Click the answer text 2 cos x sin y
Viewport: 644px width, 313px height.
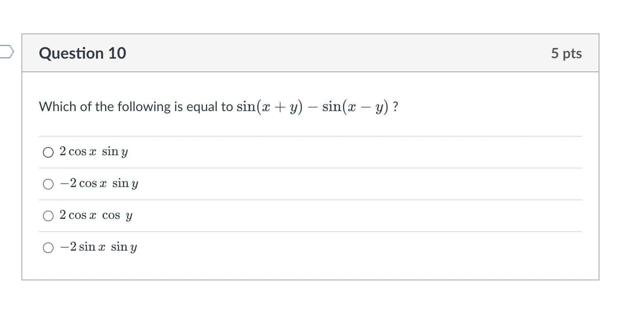pos(94,152)
